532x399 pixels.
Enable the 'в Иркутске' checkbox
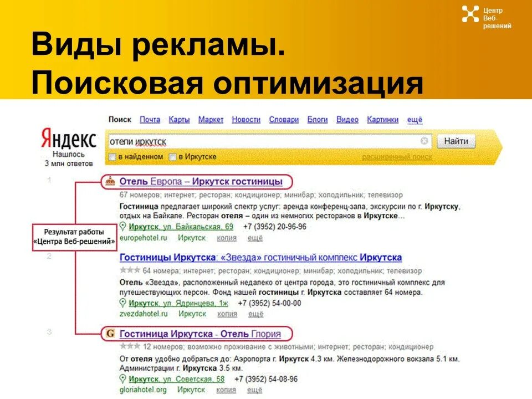click(x=173, y=157)
